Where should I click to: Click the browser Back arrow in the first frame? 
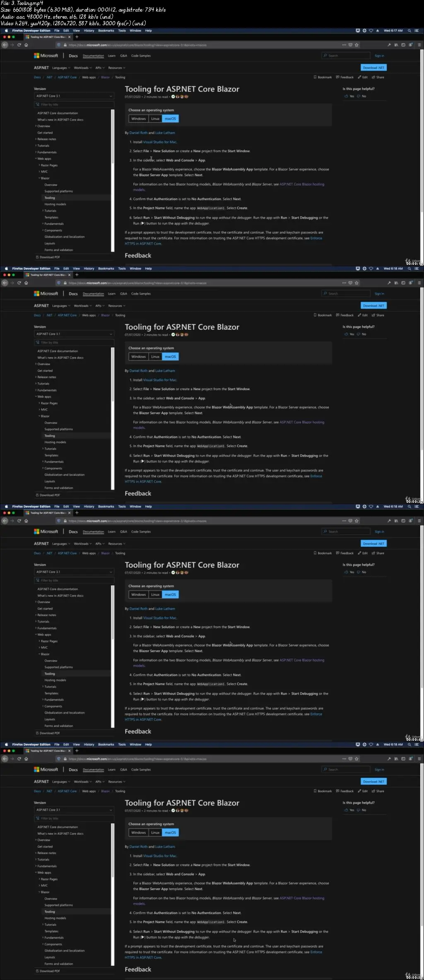click(5, 45)
